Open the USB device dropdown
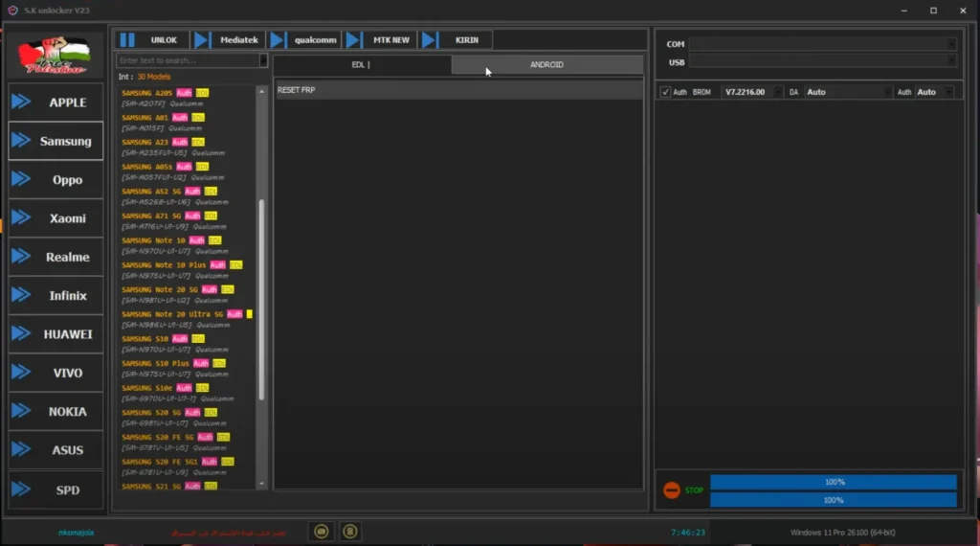This screenshot has width=980, height=546. coord(823,62)
